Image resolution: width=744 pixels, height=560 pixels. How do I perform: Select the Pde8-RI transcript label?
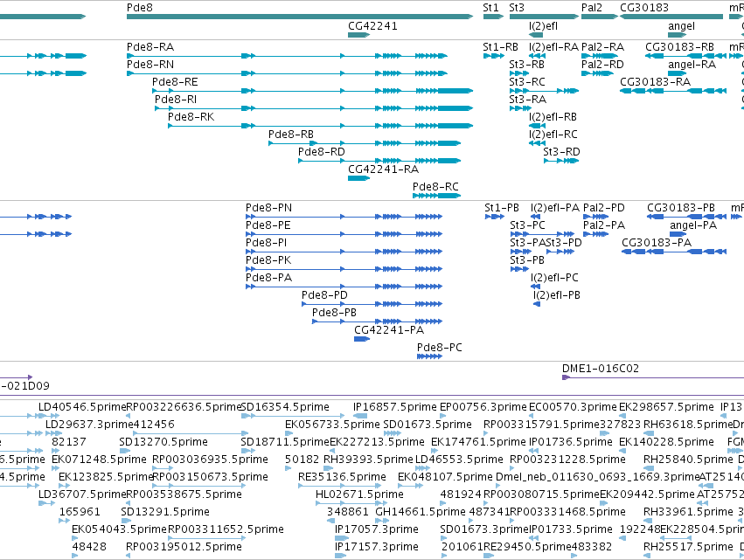pos(176,100)
